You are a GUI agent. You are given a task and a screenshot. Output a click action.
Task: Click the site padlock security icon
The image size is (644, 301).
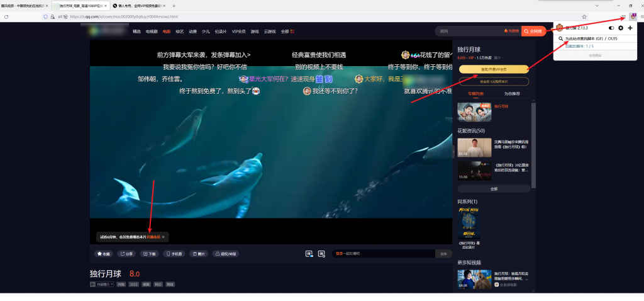[53, 17]
